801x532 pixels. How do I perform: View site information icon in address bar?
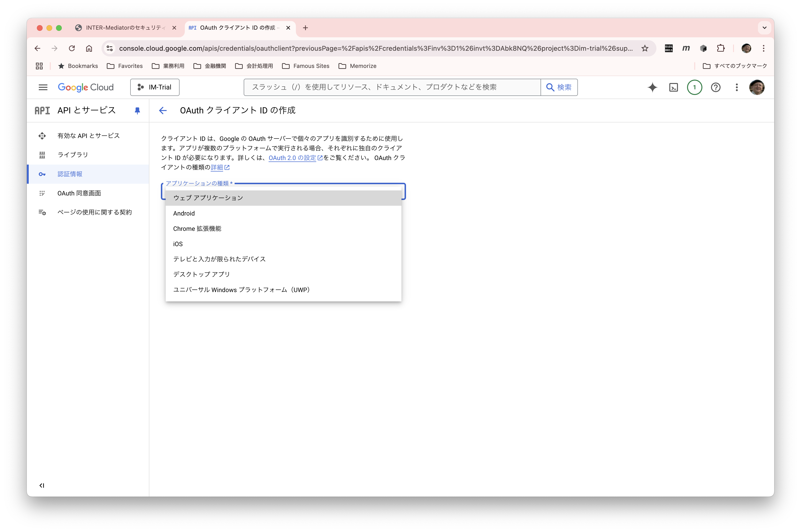point(109,48)
